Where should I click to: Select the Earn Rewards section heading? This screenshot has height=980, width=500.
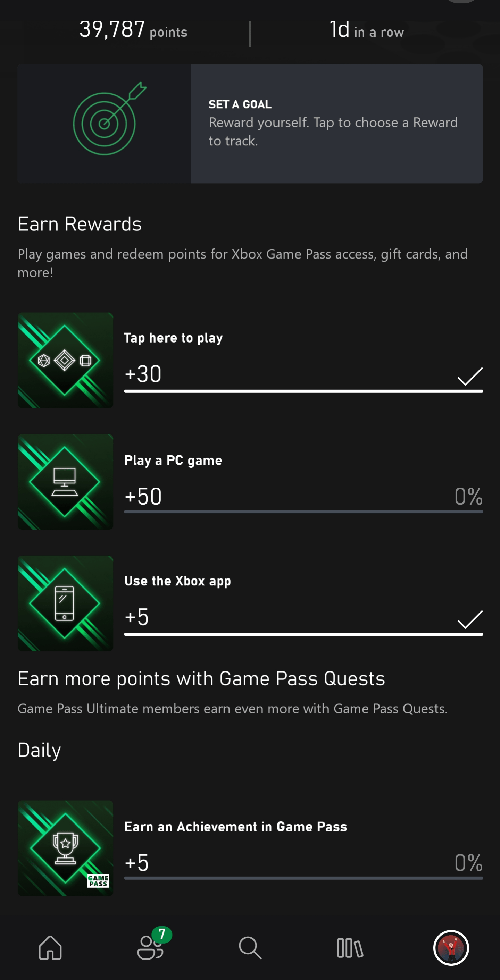(80, 224)
